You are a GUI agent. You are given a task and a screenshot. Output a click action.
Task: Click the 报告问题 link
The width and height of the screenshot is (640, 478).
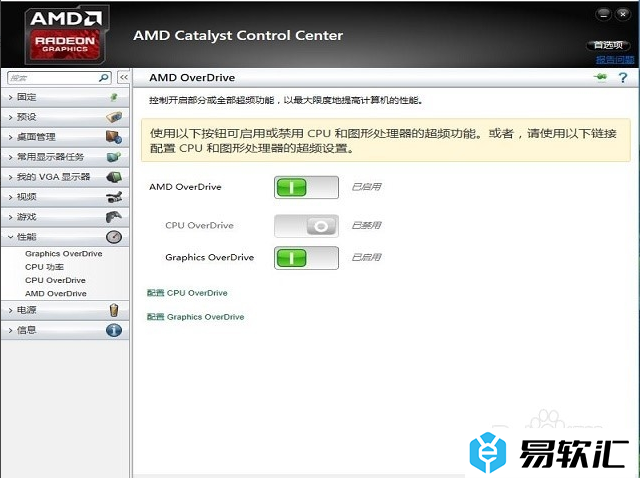615,60
